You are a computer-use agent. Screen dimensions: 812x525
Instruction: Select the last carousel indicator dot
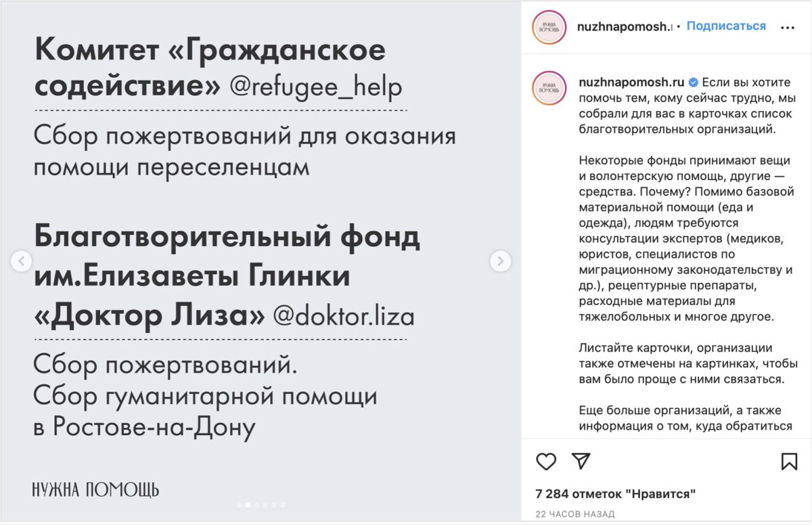click(x=282, y=505)
